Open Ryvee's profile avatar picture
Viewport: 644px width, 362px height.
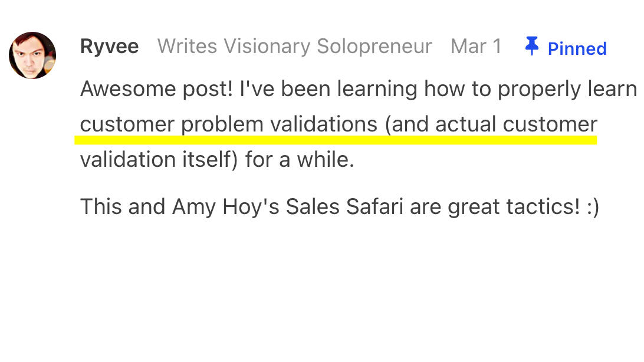[32, 55]
